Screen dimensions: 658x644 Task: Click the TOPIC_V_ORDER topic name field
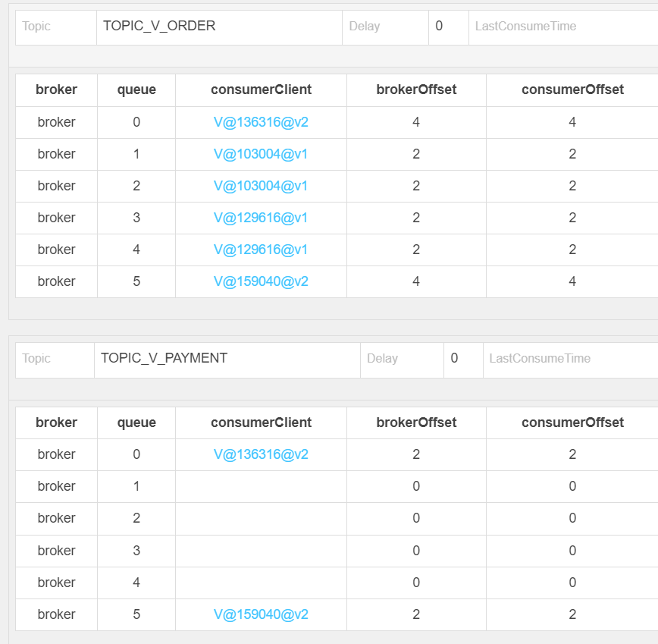tap(220, 28)
